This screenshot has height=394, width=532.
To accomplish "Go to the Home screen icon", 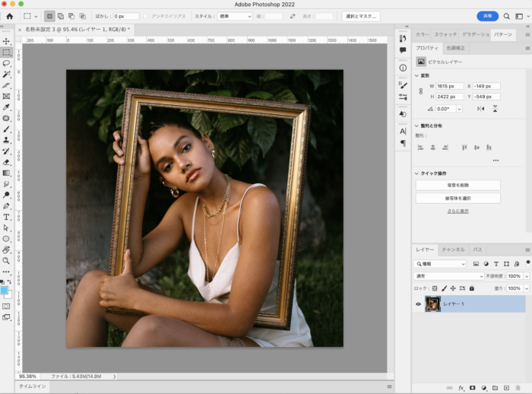I will pyautogui.click(x=9, y=16).
